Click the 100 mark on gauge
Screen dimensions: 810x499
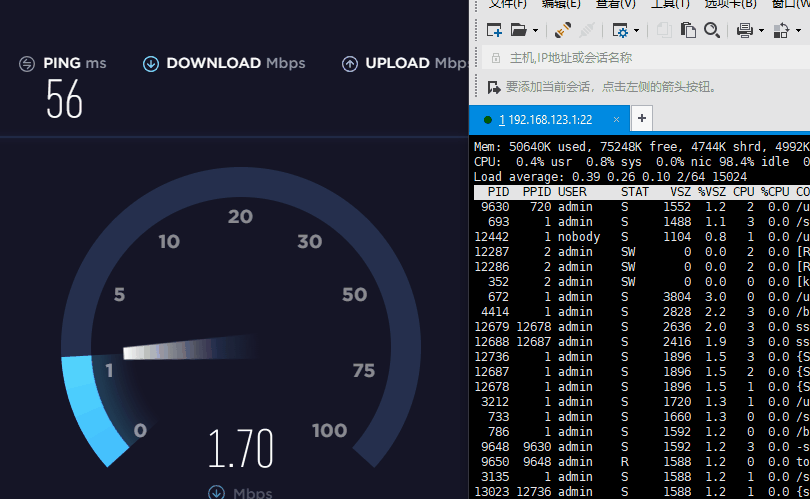(x=329, y=431)
